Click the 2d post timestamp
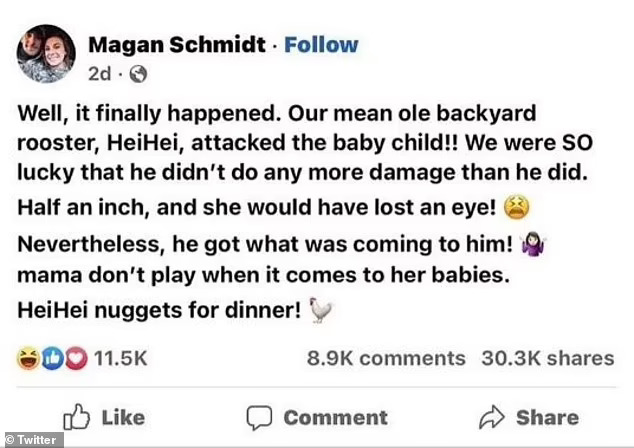 tap(99, 73)
